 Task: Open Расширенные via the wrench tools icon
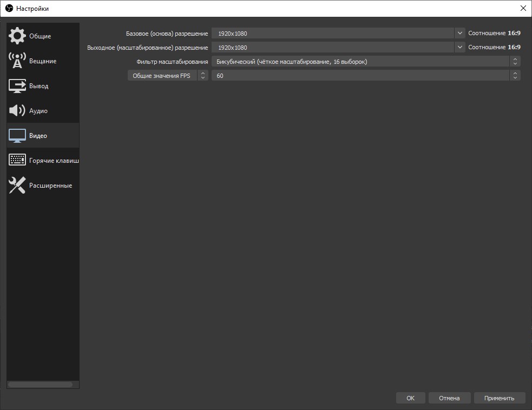[x=17, y=186]
